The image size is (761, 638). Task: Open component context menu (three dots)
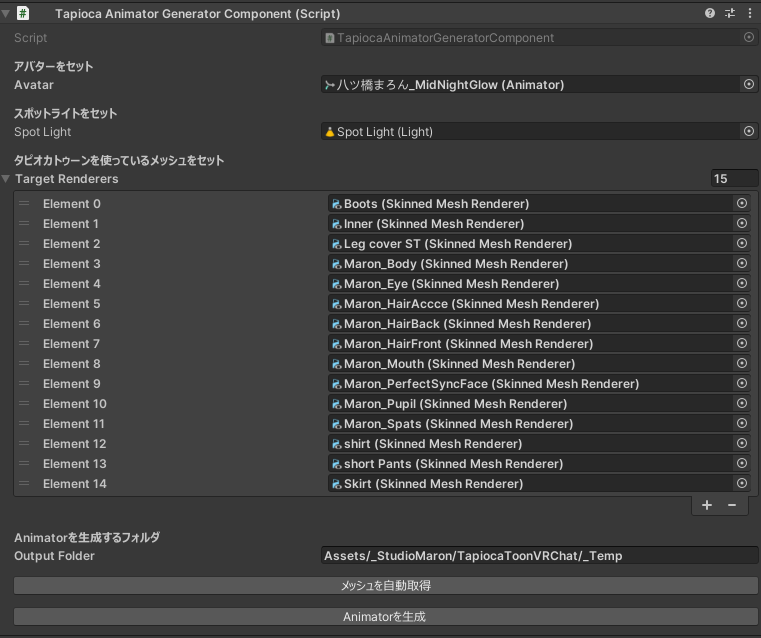tap(748, 13)
